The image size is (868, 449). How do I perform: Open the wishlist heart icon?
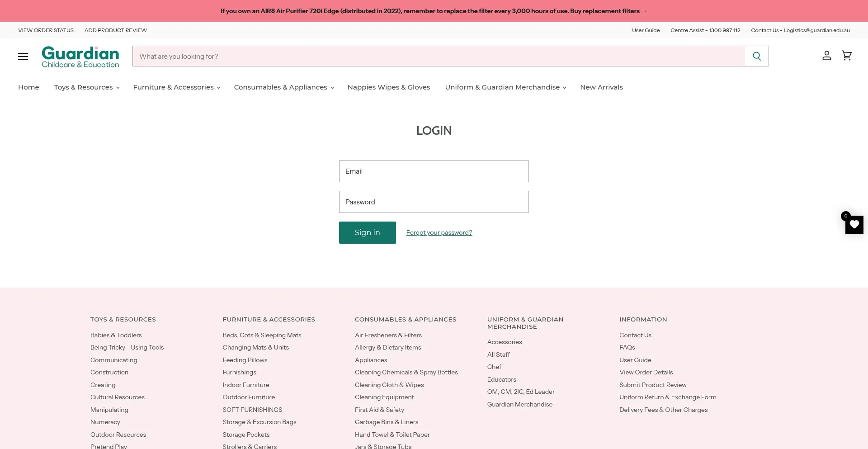coord(854,224)
